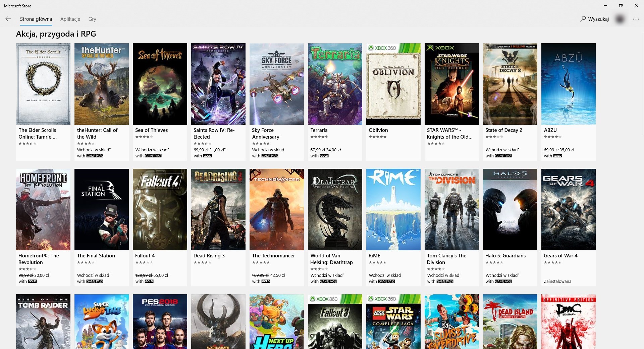Select the Sky Force Anniversary cover

point(277,84)
